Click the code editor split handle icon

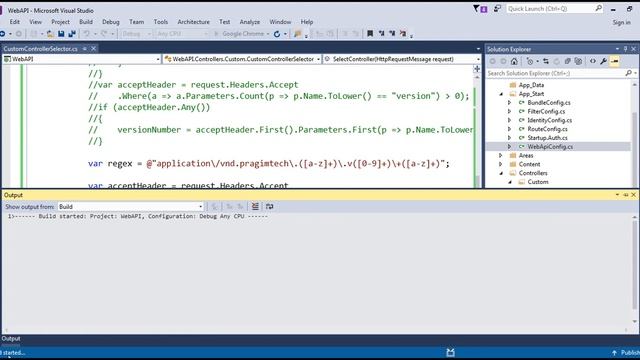pyautogui.click(x=477, y=69)
